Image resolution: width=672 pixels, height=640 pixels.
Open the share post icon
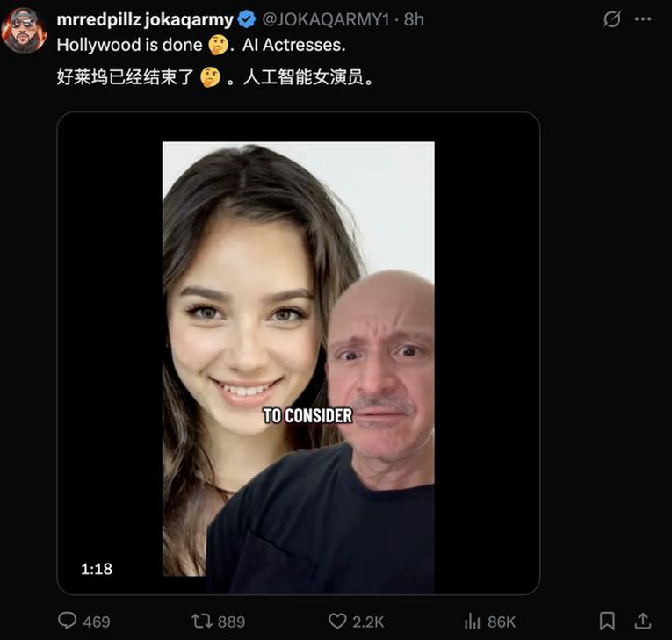(x=642, y=621)
